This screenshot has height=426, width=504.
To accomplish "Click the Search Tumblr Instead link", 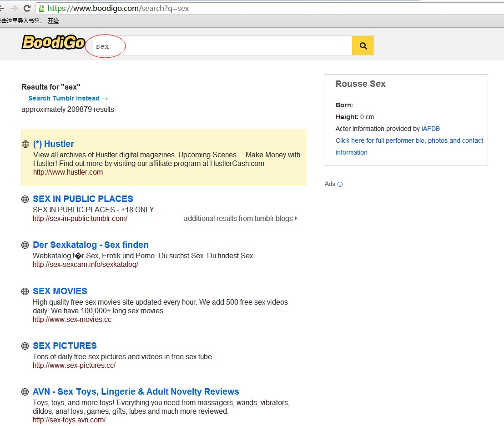I will [x=68, y=98].
